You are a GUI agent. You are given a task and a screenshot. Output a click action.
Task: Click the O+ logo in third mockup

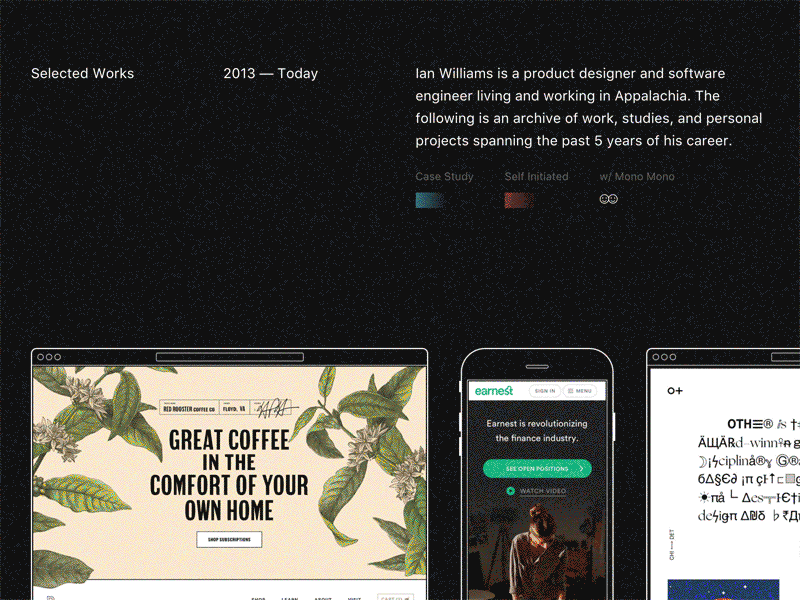click(674, 391)
